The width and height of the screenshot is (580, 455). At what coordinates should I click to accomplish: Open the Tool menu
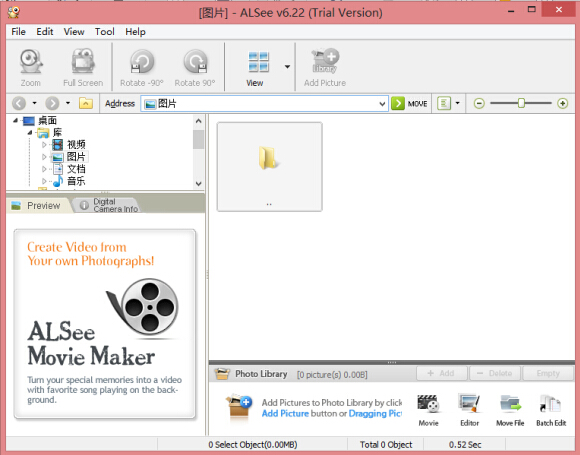[x=105, y=32]
